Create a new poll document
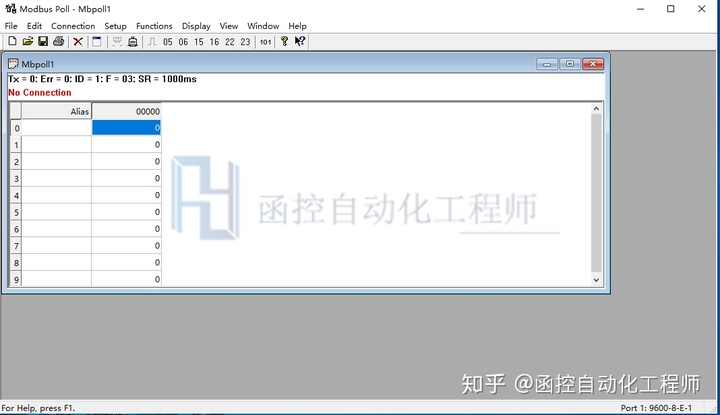Screen dimensions: 720x415 (x=12, y=41)
